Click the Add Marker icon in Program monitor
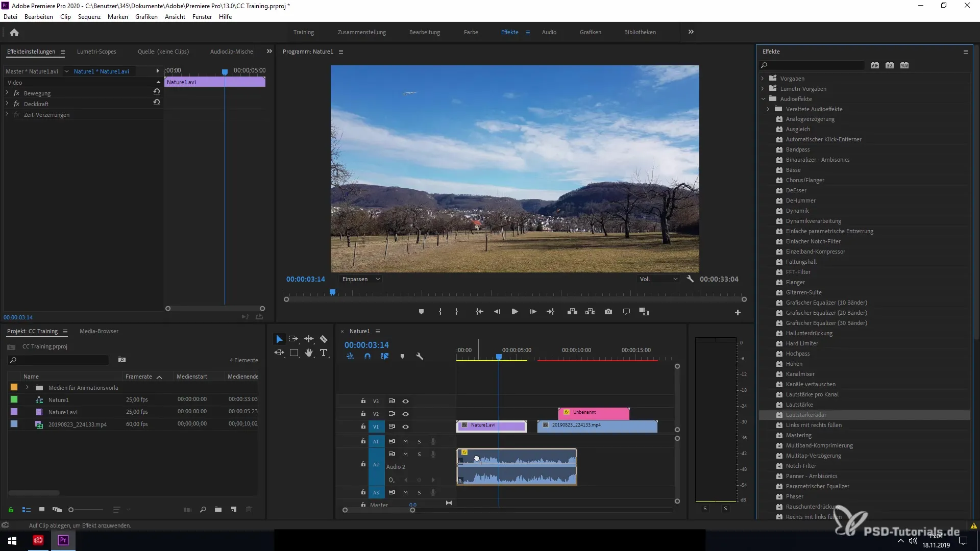This screenshot has height=551, width=980. (x=421, y=312)
